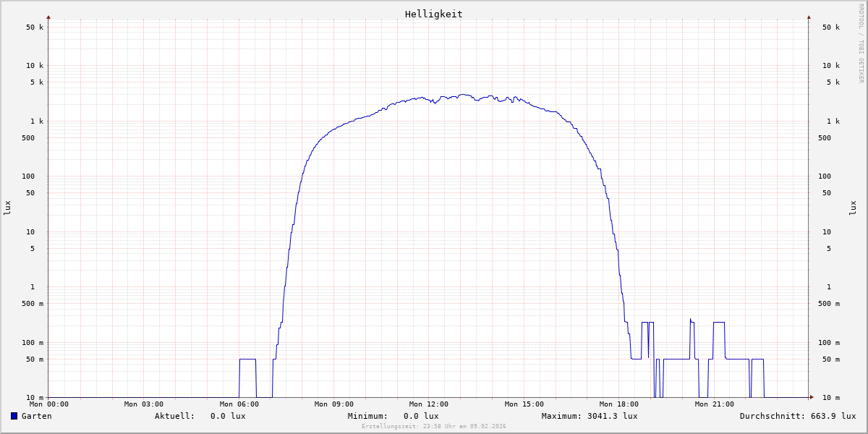Click the Helligkeit chart title
This screenshot has width=868, height=434.
pyautogui.click(x=433, y=14)
